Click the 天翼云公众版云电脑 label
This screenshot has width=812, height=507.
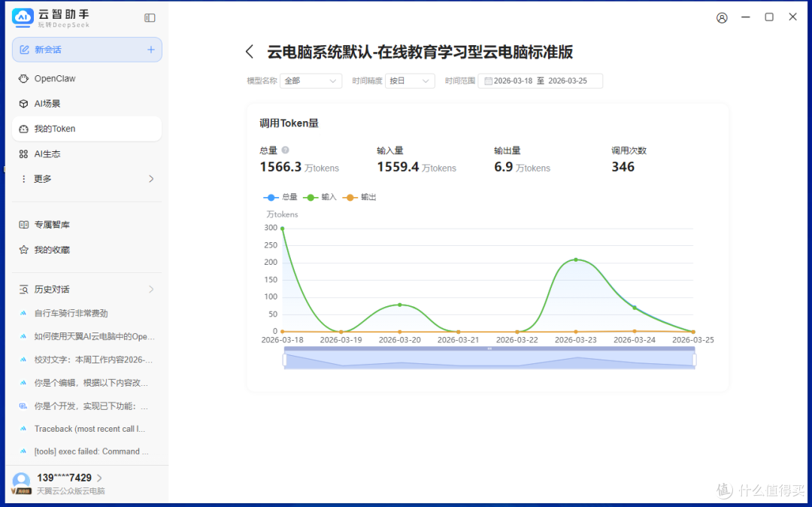point(71,491)
